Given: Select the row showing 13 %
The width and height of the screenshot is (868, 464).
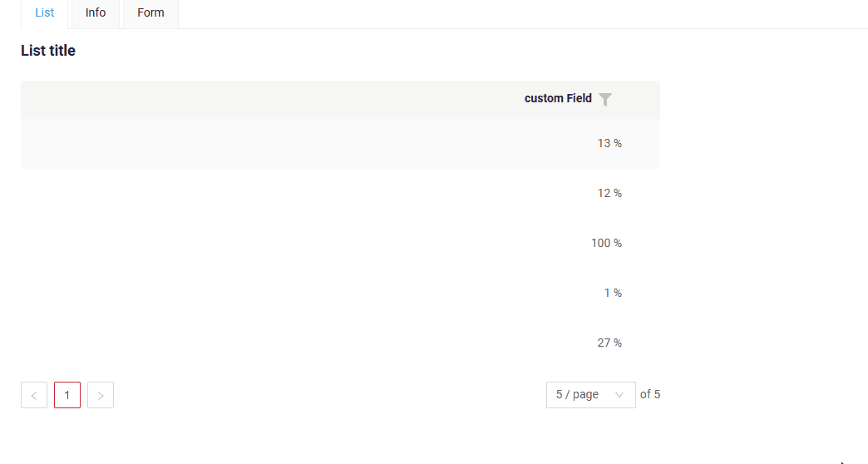Looking at the screenshot, I should point(340,143).
